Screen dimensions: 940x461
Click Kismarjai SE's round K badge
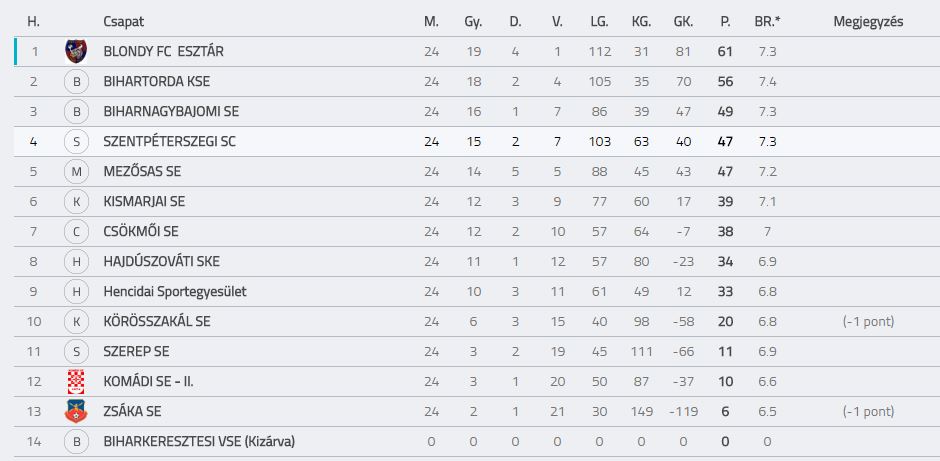[x=76, y=201]
